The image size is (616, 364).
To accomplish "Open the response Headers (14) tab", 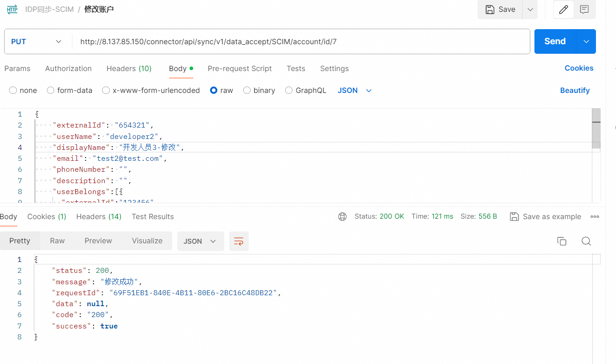I will (99, 216).
